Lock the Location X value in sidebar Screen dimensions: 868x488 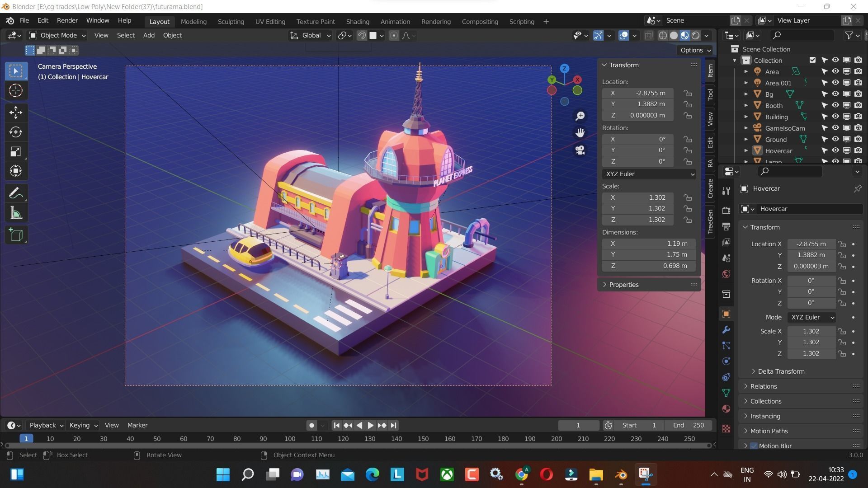coord(688,93)
